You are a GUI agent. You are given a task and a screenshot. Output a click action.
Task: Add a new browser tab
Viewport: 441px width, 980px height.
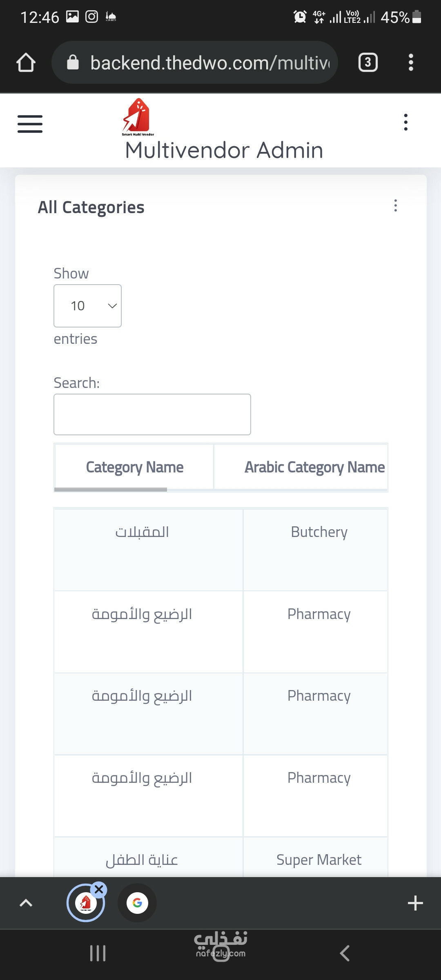click(415, 903)
